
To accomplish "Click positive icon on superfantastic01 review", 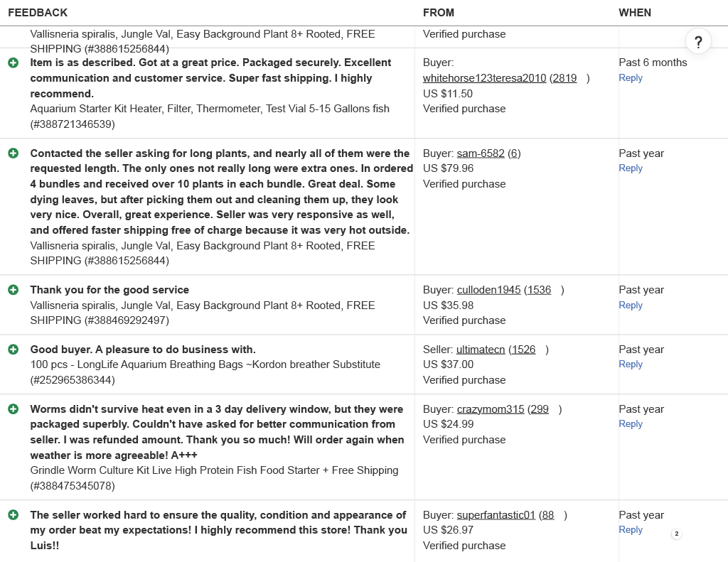I will [x=14, y=514].
